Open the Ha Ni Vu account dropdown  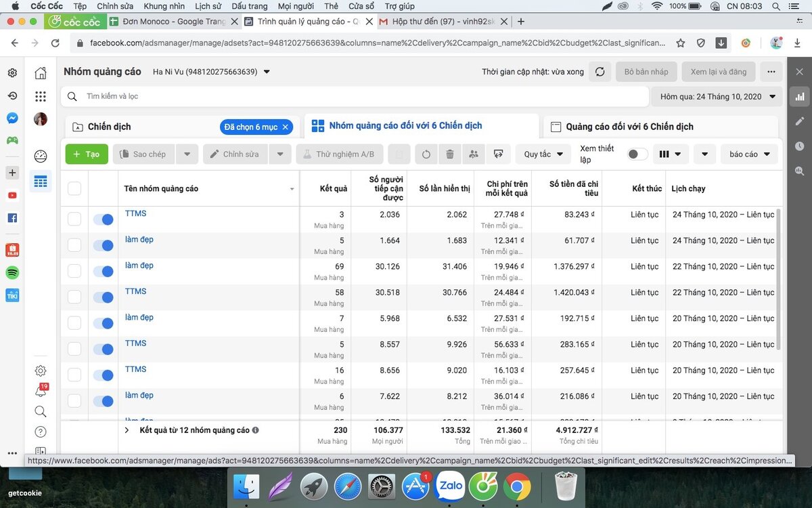tap(211, 72)
